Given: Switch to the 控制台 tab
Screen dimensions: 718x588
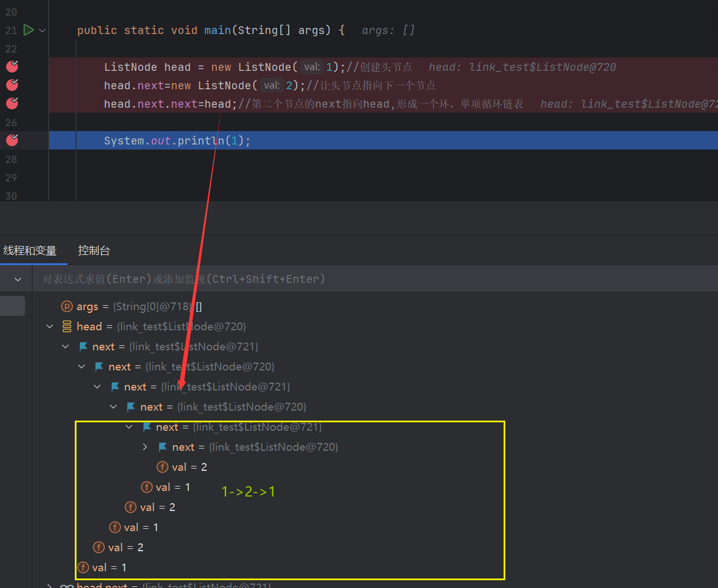Looking at the screenshot, I should 94,250.
